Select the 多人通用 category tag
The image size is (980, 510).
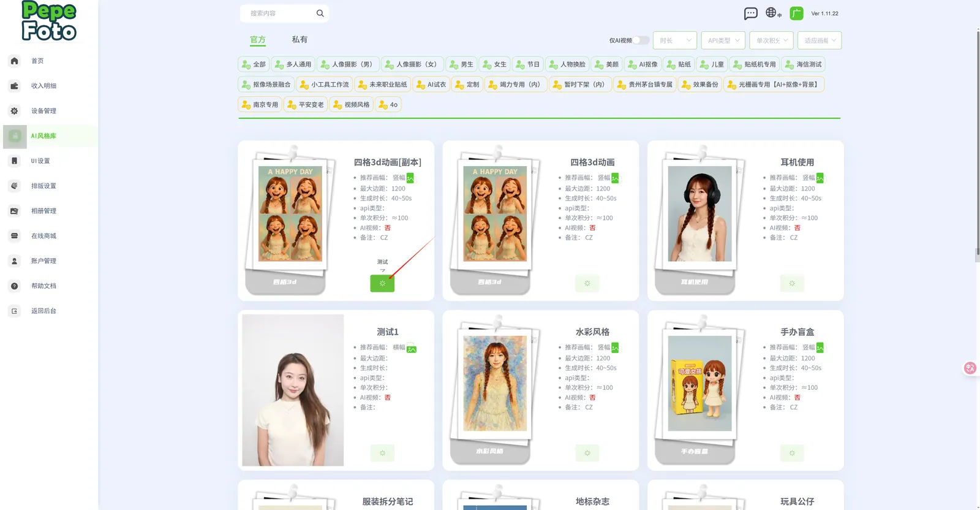pyautogui.click(x=292, y=64)
